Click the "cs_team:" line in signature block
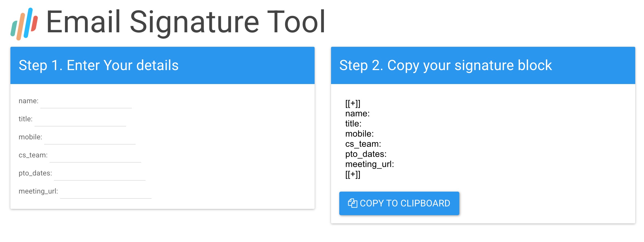The width and height of the screenshot is (644, 242). point(363,144)
